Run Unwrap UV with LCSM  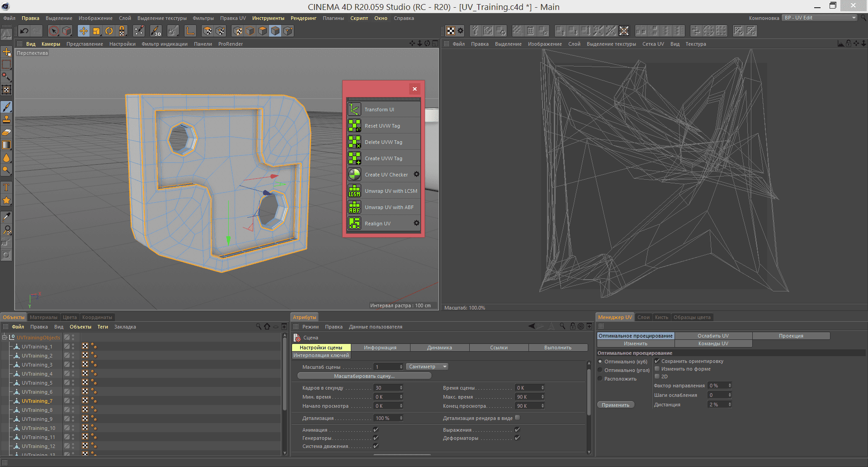[383, 191]
